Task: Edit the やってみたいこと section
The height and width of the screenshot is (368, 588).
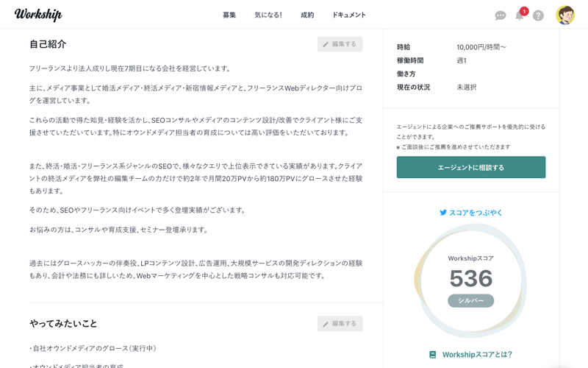Action: click(340, 324)
